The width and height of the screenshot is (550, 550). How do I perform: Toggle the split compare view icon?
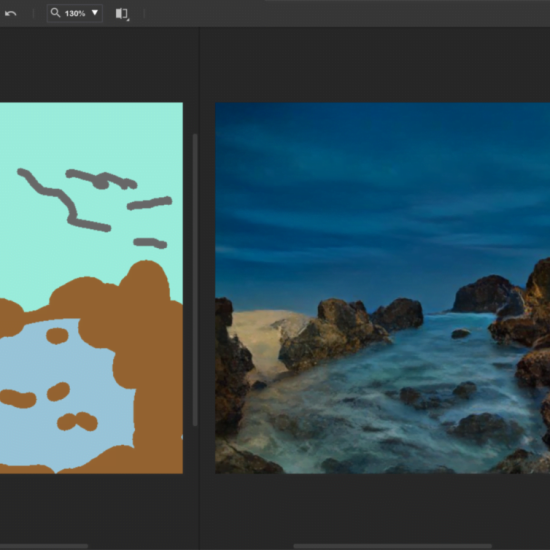coord(122,14)
